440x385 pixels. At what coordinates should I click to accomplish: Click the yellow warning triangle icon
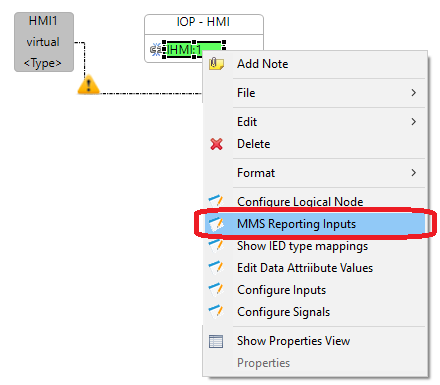pyautogui.click(x=88, y=85)
